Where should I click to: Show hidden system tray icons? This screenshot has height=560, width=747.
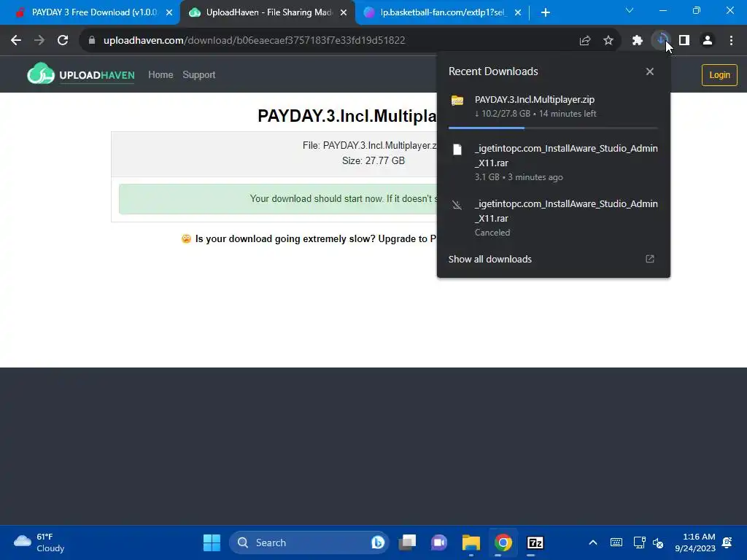click(592, 542)
